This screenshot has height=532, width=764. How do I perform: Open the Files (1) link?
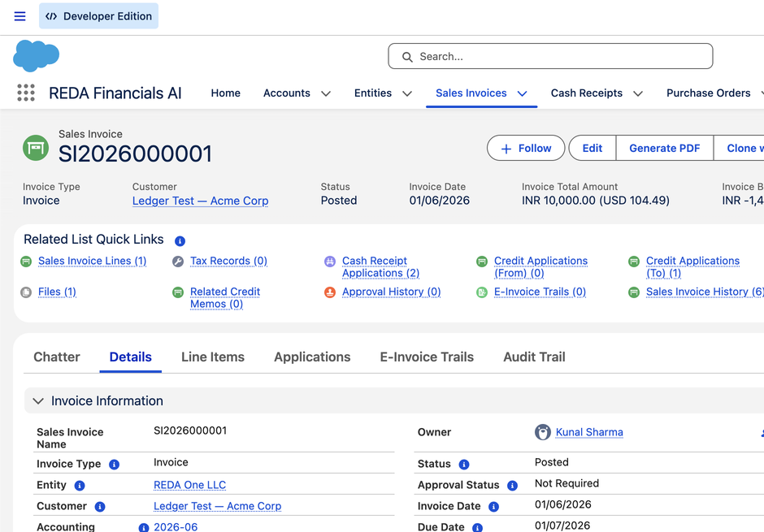57,292
